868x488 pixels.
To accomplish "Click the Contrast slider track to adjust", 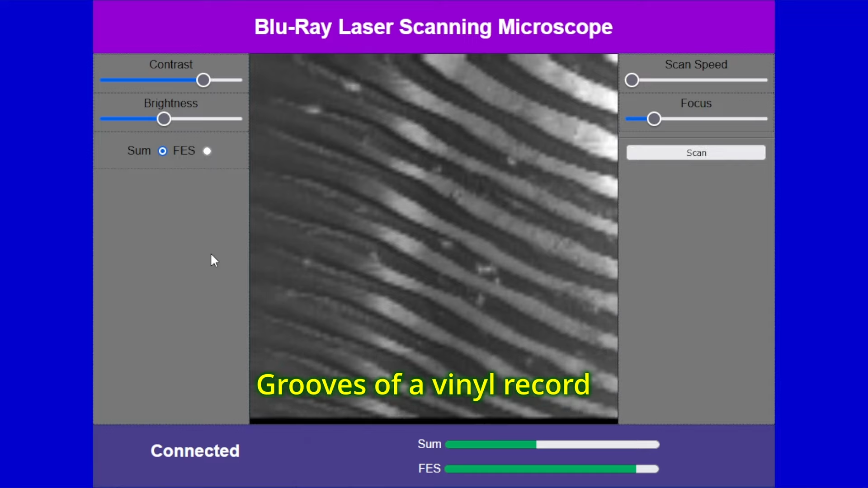I will [x=136, y=80].
